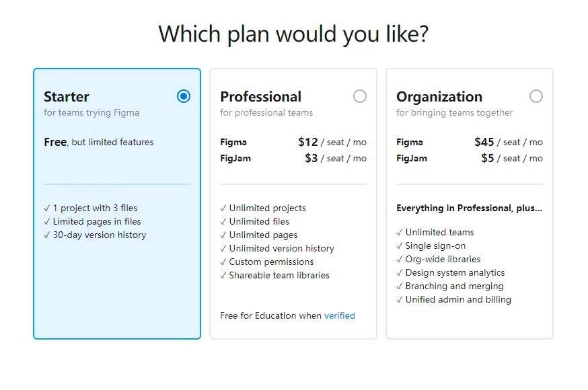The width and height of the screenshot is (588, 390).
Task: Pick the Organization plan radio button
Action: pos(536,96)
